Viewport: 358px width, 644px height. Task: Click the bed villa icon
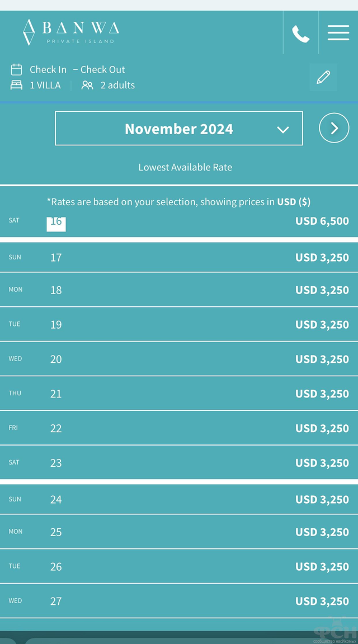(x=16, y=86)
